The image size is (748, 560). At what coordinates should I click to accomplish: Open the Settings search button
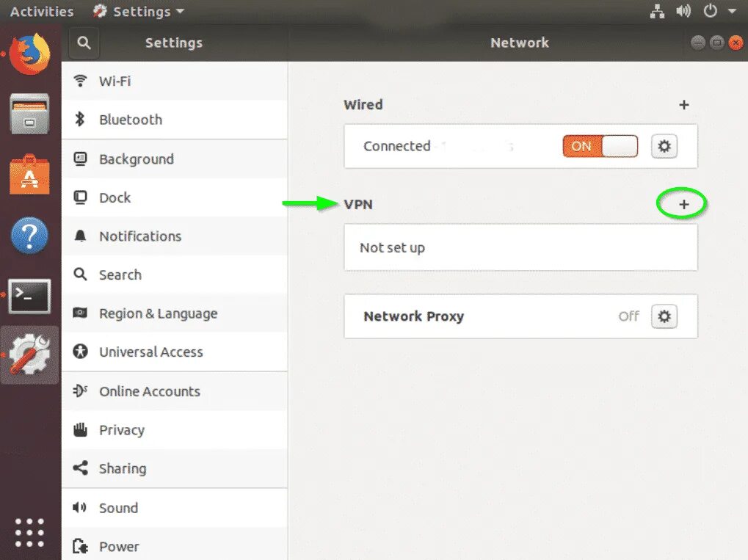[x=84, y=43]
